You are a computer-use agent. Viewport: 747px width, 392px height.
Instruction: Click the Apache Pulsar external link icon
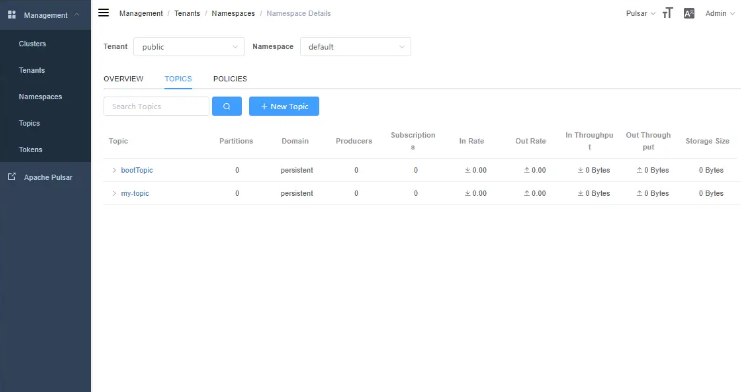(12, 177)
